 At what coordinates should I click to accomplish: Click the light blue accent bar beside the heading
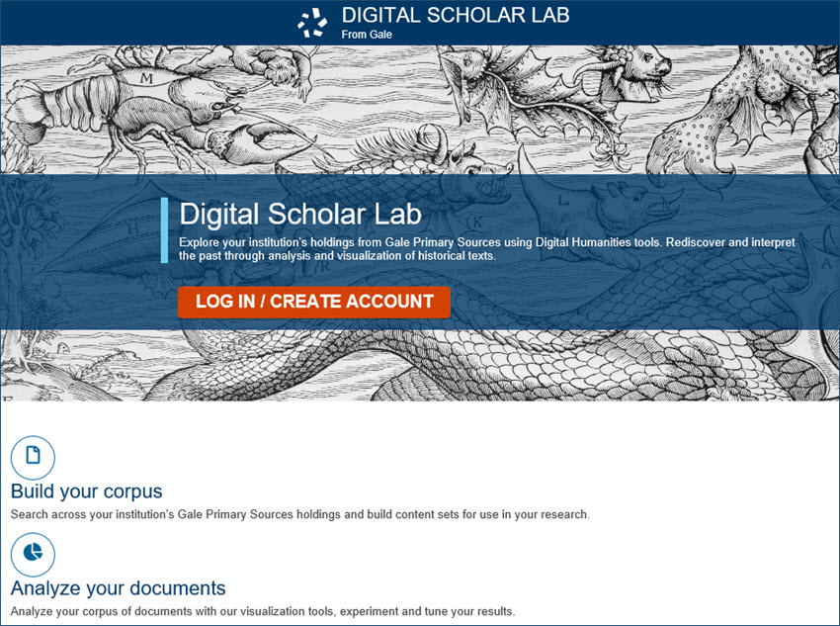click(164, 230)
